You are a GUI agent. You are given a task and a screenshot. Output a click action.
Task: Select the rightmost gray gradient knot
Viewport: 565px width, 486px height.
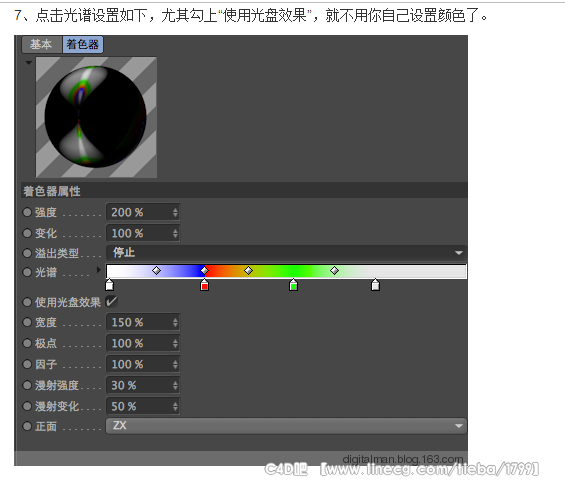[375, 285]
